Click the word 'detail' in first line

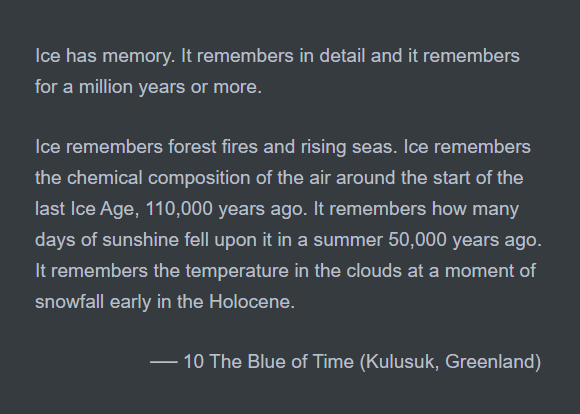tap(342, 56)
